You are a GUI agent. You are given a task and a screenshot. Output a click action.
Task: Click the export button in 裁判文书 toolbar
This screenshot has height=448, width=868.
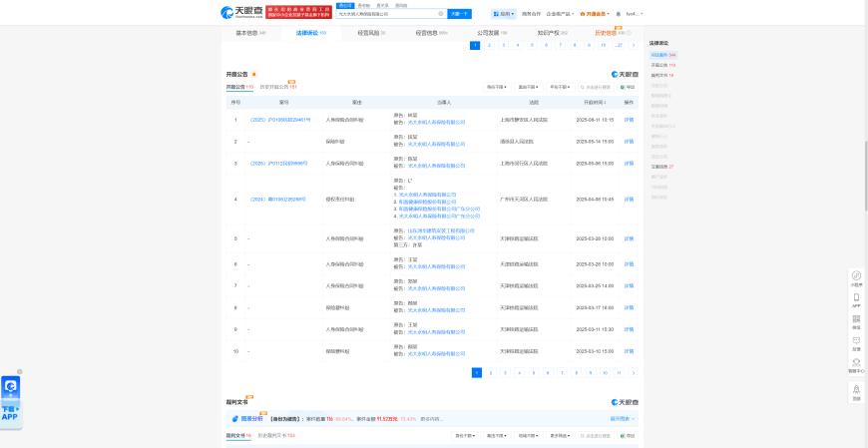click(x=628, y=436)
